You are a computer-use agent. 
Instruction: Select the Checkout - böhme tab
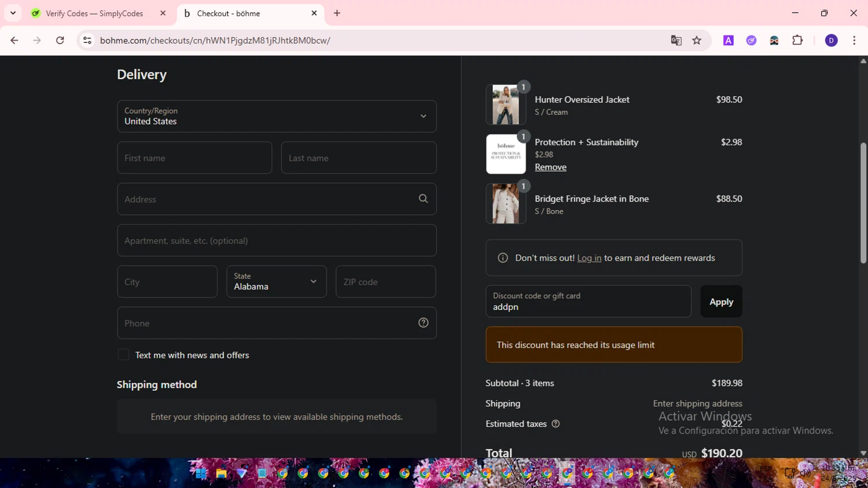251,13
